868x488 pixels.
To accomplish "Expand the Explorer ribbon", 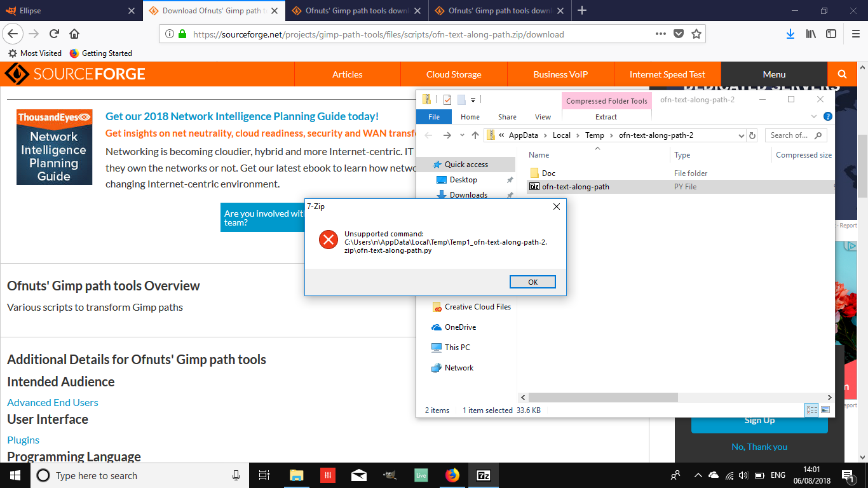I will pos(814,117).
